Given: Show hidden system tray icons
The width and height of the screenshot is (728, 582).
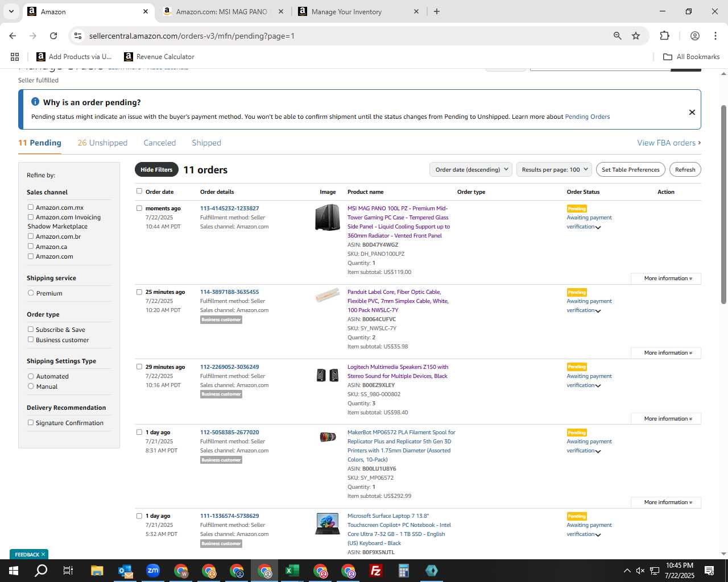Looking at the screenshot, I should tap(627, 571).
